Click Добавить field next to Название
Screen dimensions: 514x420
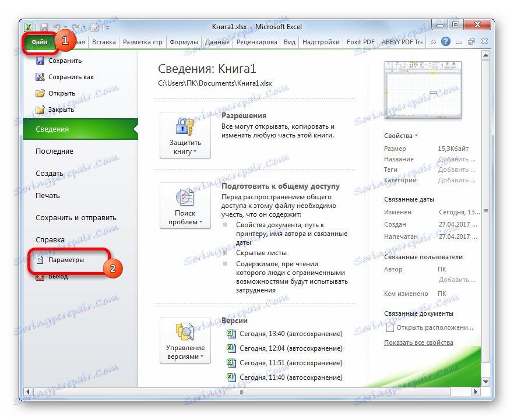[456, 159]
